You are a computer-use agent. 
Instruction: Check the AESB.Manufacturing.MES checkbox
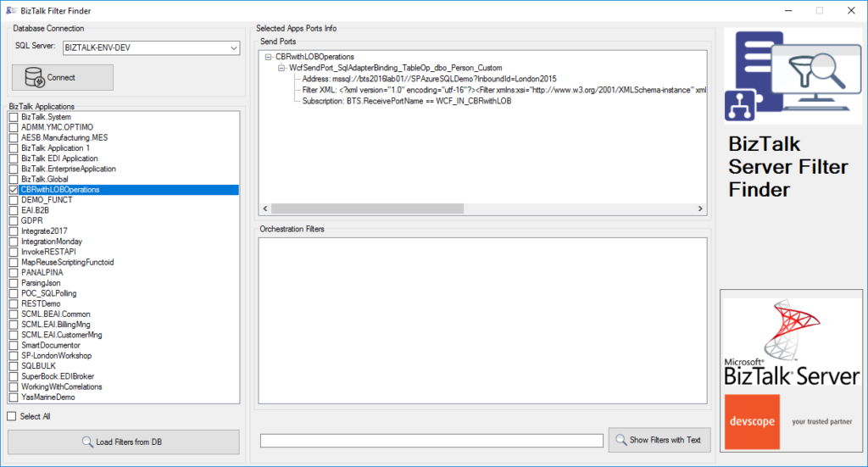pos(14,138)
